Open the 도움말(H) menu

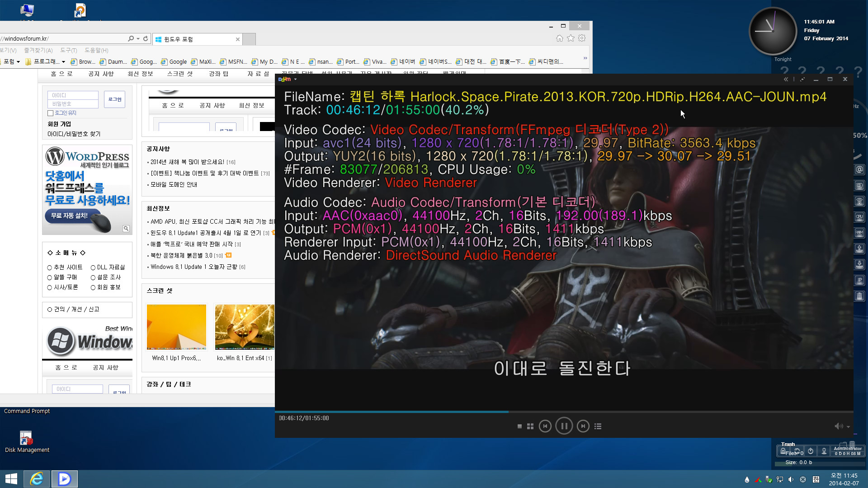pyautogui.click(x=96, y=50)
